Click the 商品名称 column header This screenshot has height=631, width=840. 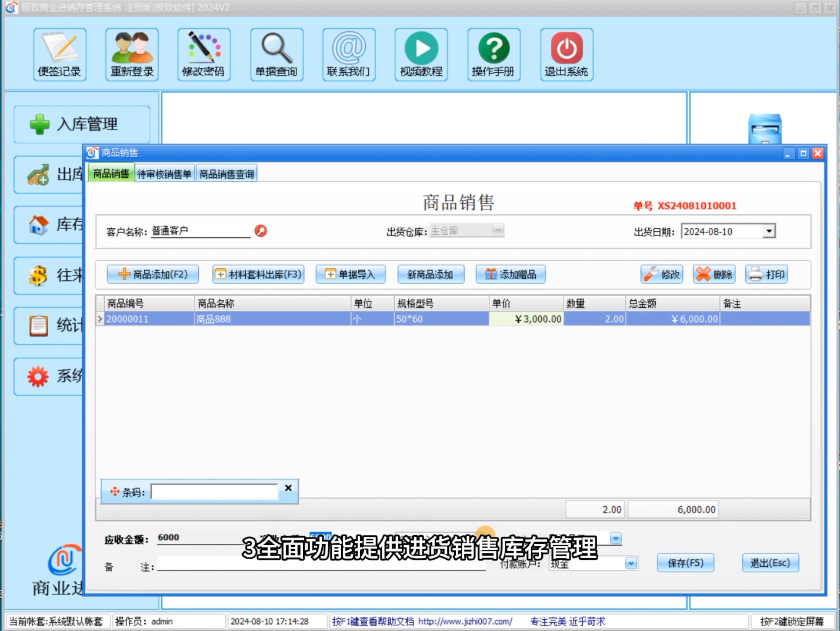(x=273, y=303)
